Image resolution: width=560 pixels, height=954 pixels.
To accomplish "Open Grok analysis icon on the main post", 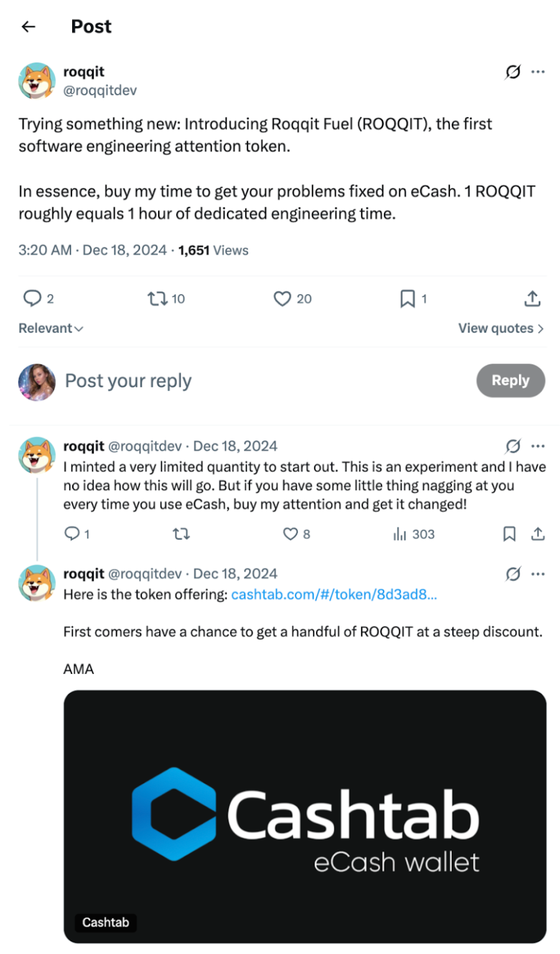I will tap(512, 72).
